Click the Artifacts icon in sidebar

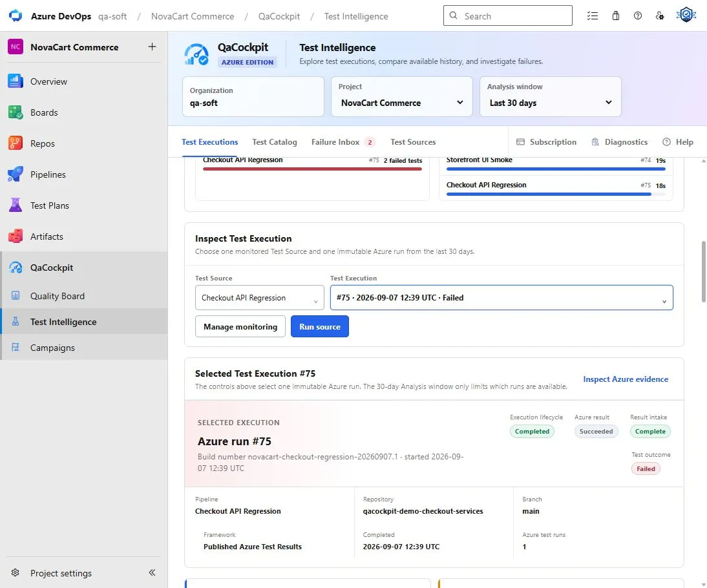pyautogui.click(x=16, y=236)
